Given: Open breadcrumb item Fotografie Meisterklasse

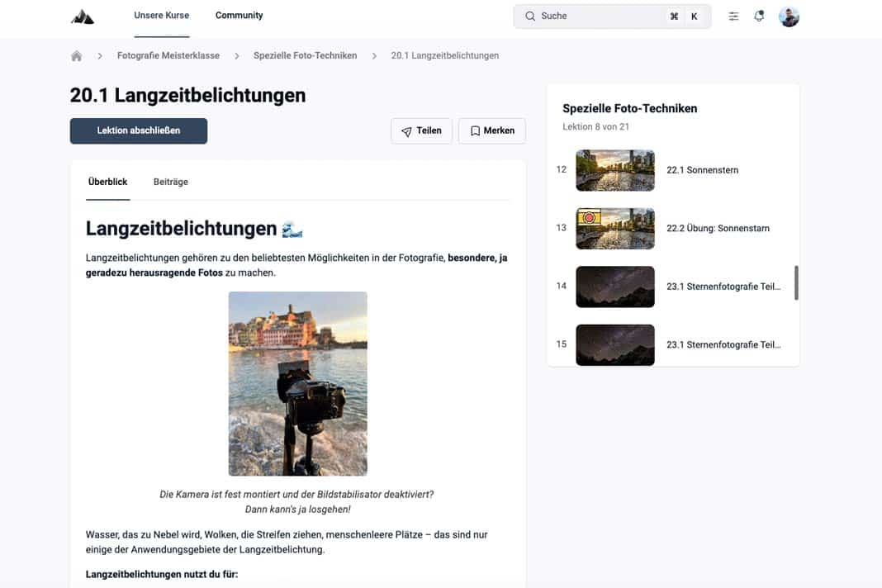Looking at the screenshot, I should (168, 55).
